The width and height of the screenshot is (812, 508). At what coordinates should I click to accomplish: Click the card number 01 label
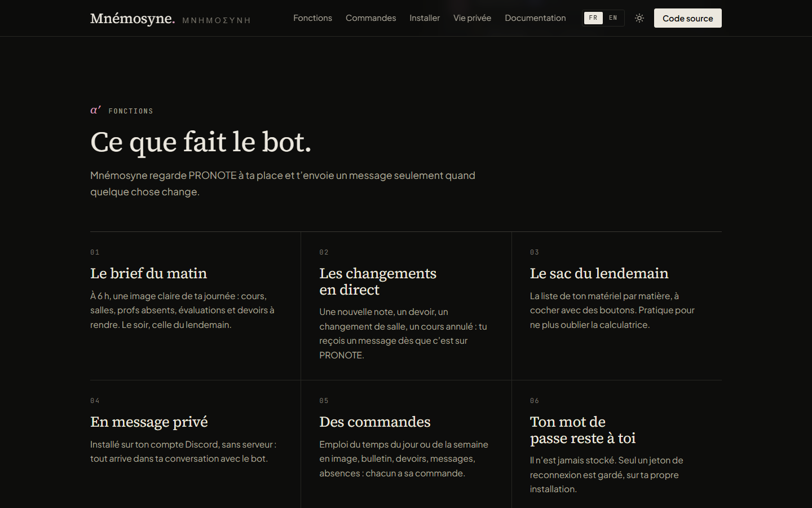(95, 252)
